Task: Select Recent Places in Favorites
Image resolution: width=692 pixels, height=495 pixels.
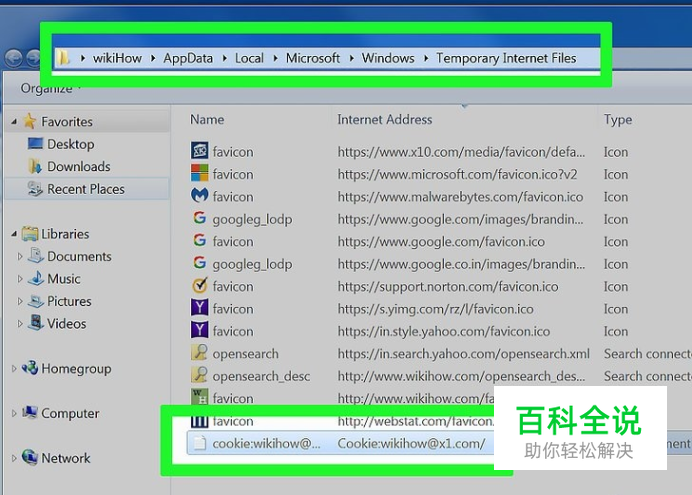Action: click(86, 189)
